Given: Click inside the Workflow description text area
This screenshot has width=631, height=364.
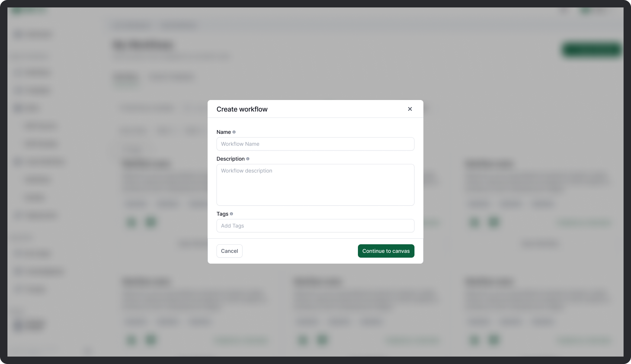Looking at the screenshot, I should 315,185.
